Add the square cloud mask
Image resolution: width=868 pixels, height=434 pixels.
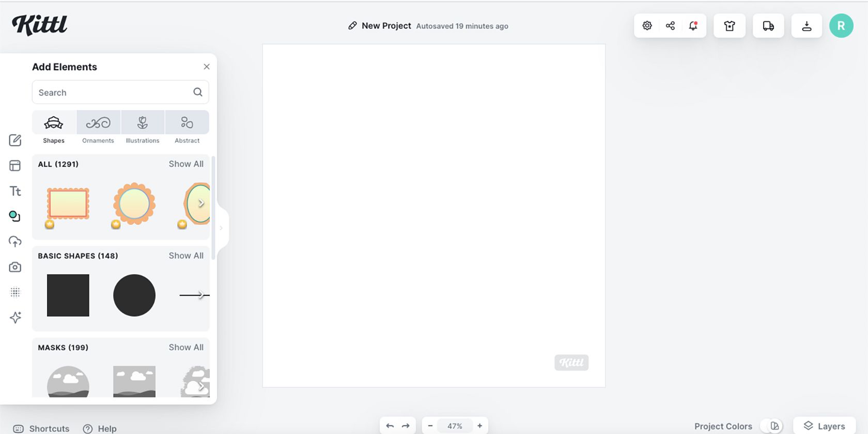pos(134,382)
